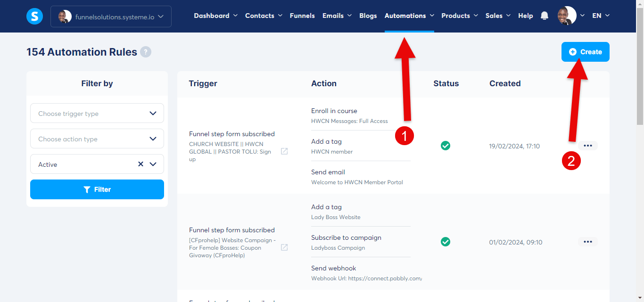Open the EN language dropdown
644x302 pixels.
(601, 16)
